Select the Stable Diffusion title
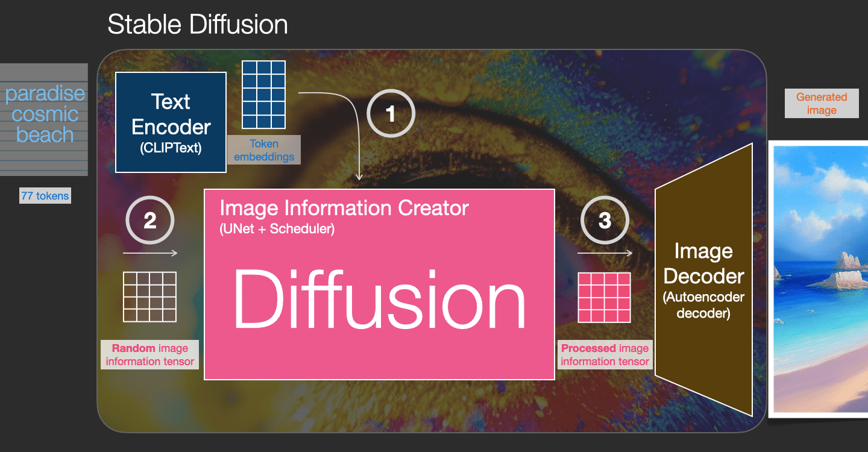The width and height of the screenshot is (868, 452). point(197,24)
